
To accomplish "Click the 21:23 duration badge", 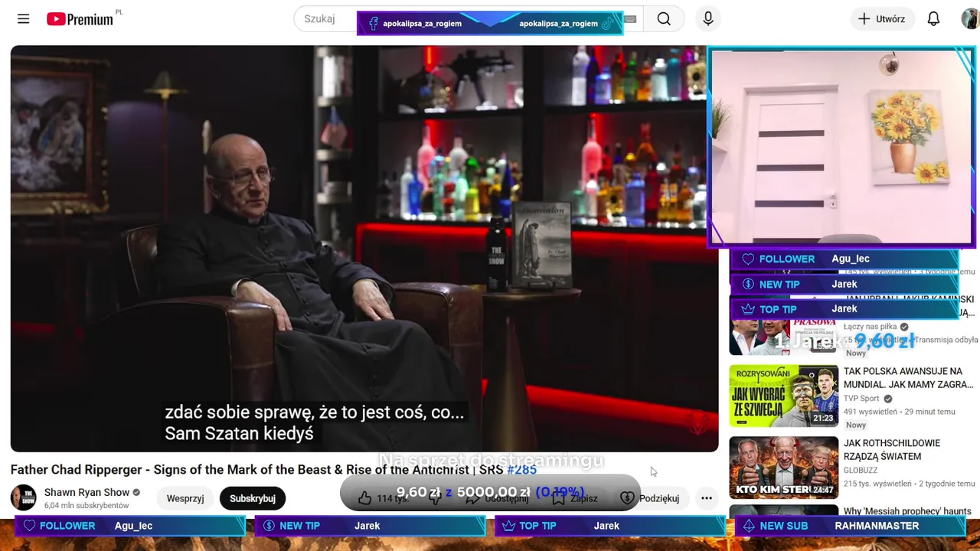I will pyautogui.click(x=823, y=419).
